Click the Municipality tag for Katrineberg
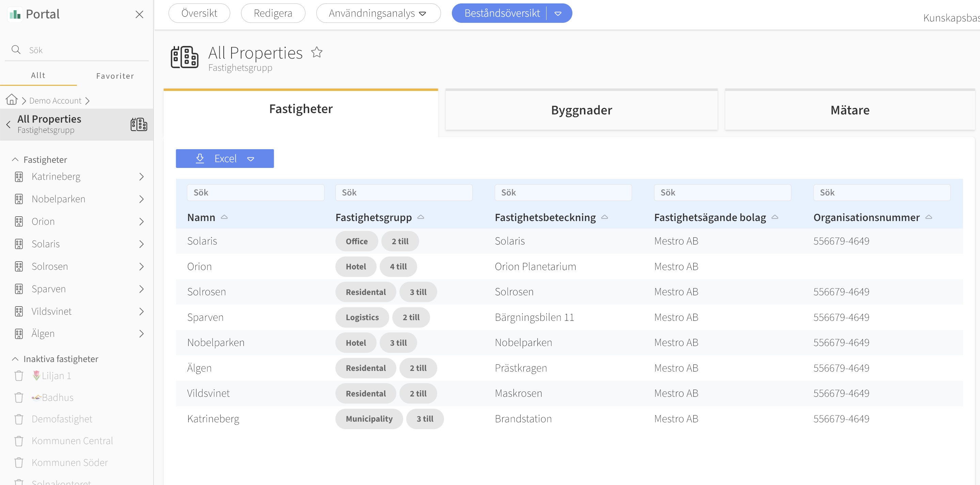Screen dimensions: 980x485 click(369, 419)
